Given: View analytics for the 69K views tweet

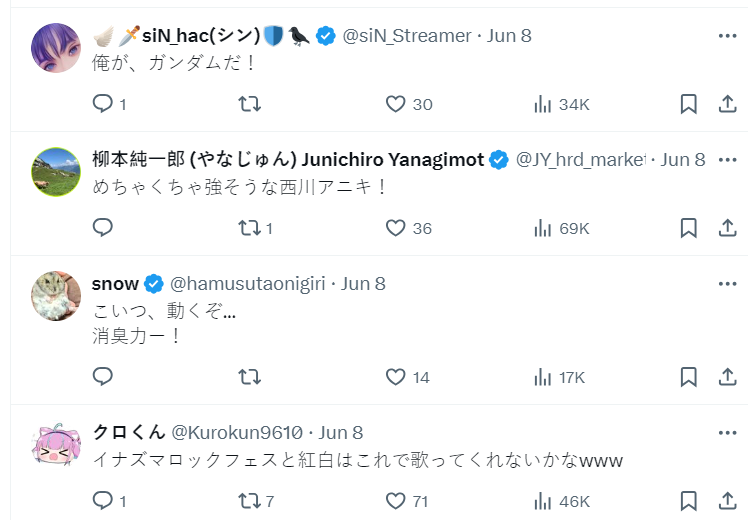Looking at the screenshot, I should 543,228.
